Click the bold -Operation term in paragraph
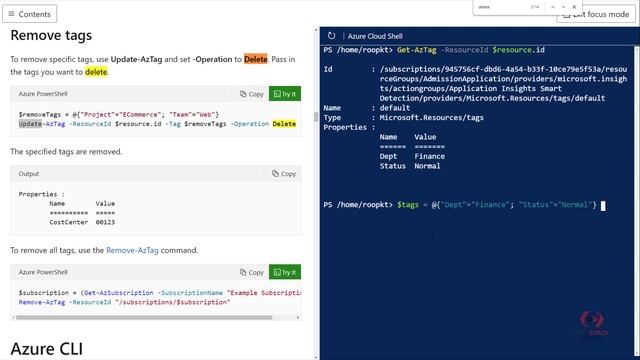The width and height of the screenshot is (640, 360). tap(212, 59)
